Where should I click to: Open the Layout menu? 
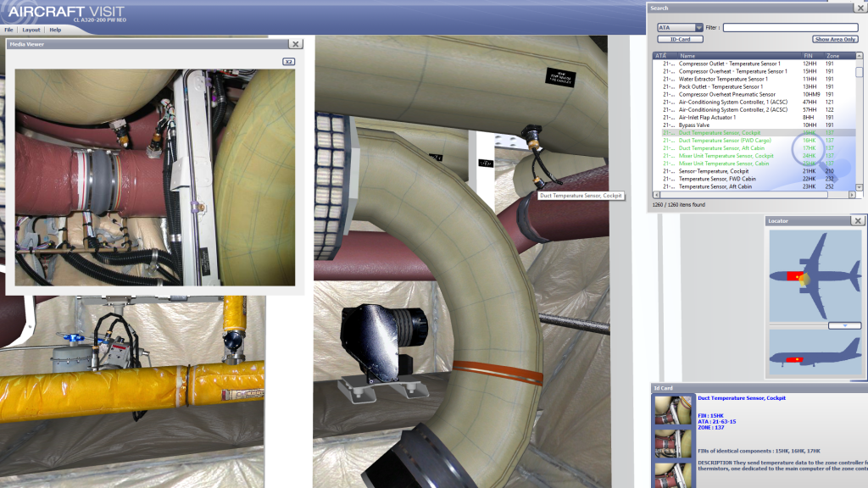(31, 30)
